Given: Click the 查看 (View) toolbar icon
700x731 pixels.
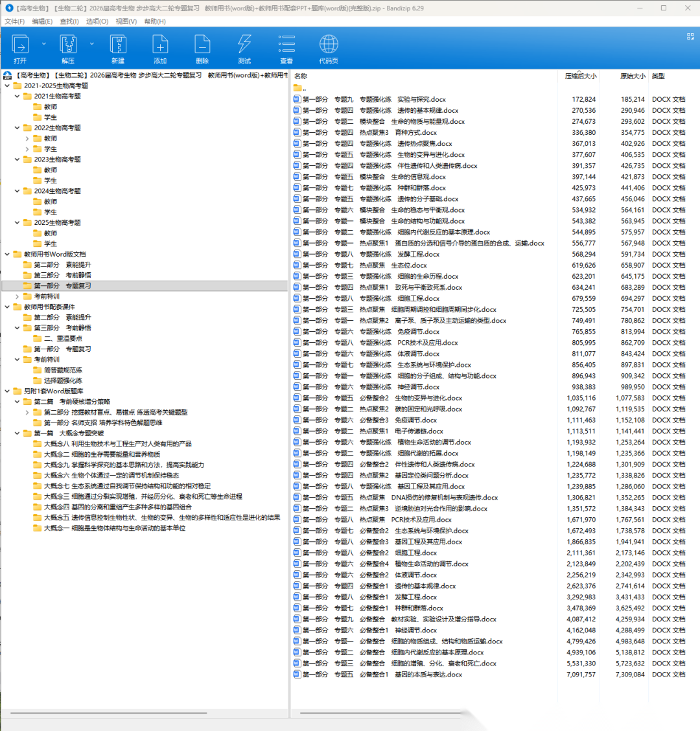Looking at the screenshot, I should [x=286, y=46].
